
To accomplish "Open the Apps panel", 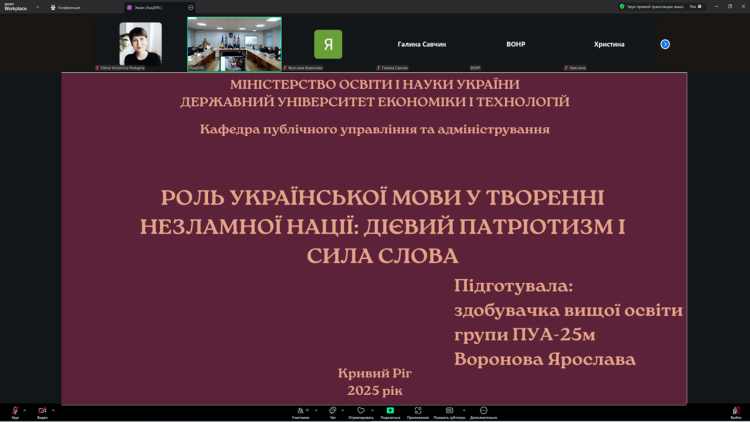I will [x=418, y=411].
